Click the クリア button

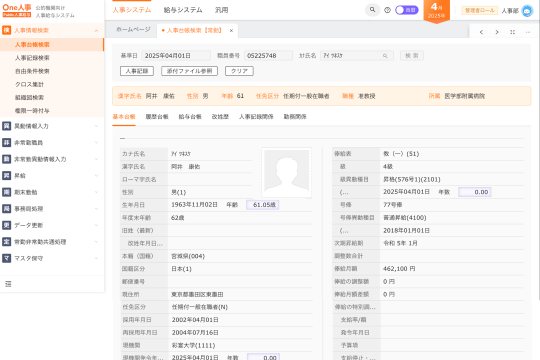[x=239, y=71]
